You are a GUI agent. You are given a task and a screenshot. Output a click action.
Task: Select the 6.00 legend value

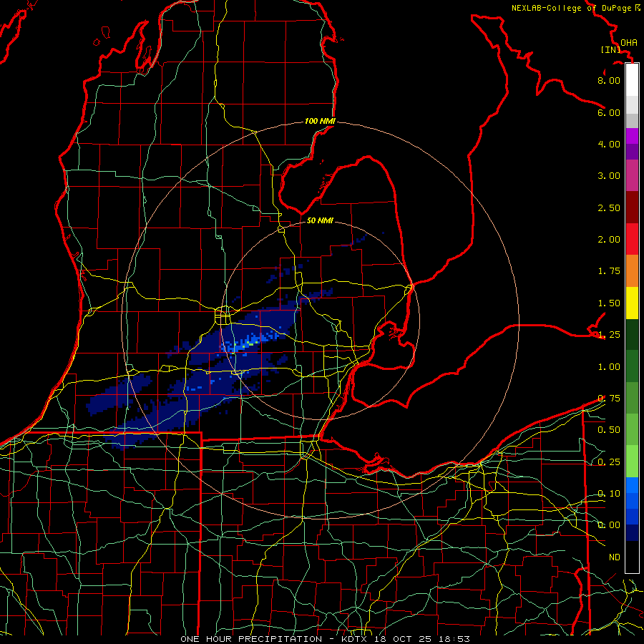(x=609, y=112)
